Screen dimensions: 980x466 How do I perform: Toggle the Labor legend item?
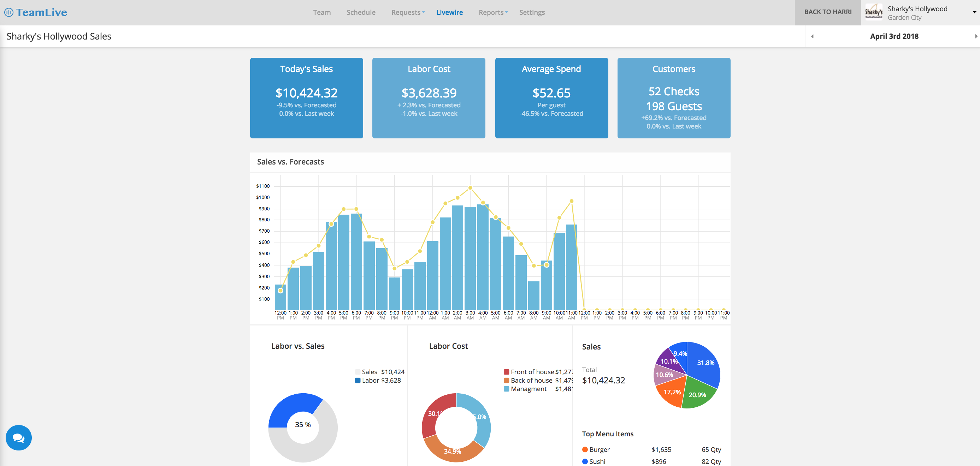(371, 381)
